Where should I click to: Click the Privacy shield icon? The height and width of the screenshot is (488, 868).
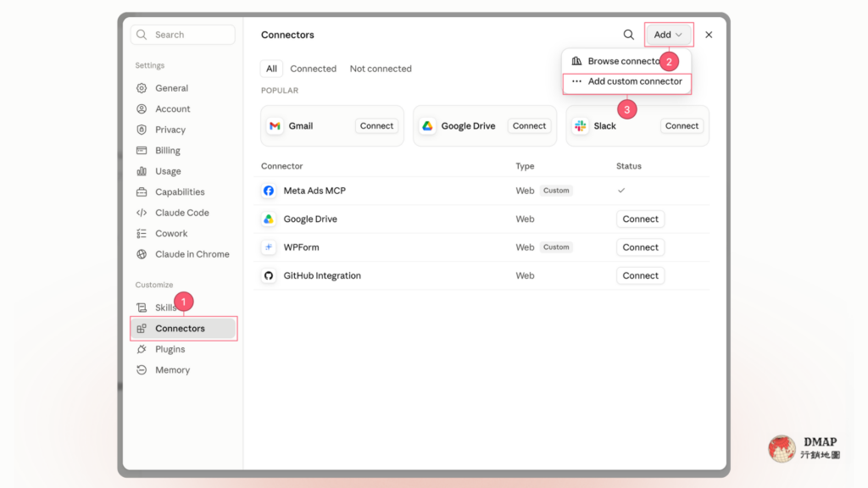(142, 130)
